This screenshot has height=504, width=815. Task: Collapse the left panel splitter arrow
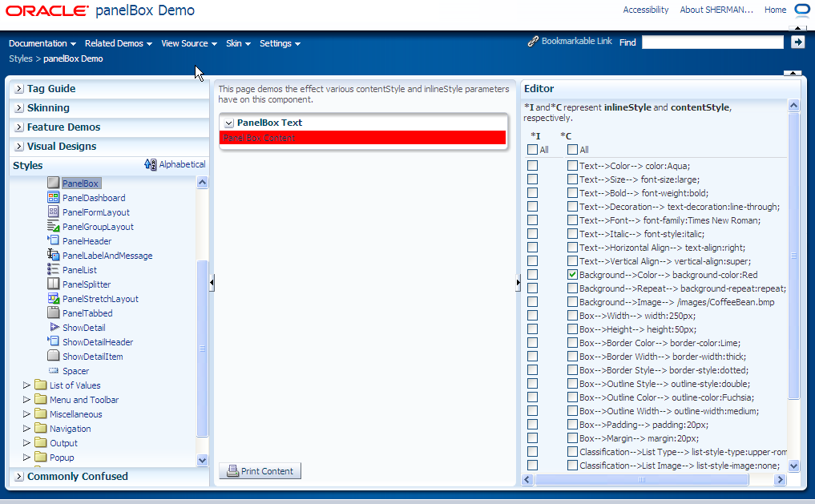[212, 283]
